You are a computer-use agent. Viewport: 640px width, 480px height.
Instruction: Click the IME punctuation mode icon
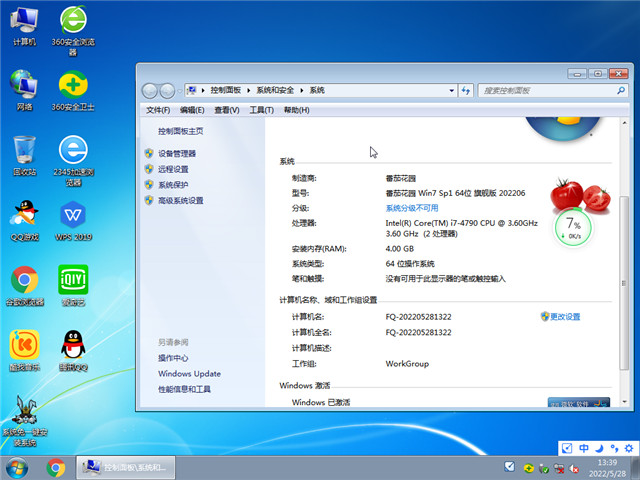[614, 448]
